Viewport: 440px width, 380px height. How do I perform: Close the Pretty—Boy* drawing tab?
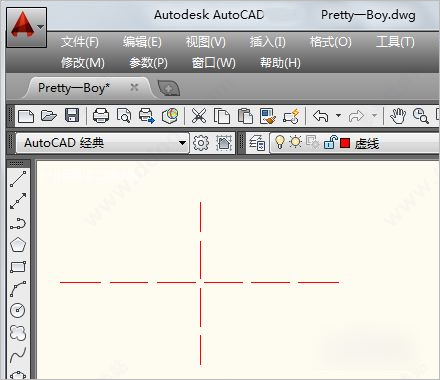[134, 87]
